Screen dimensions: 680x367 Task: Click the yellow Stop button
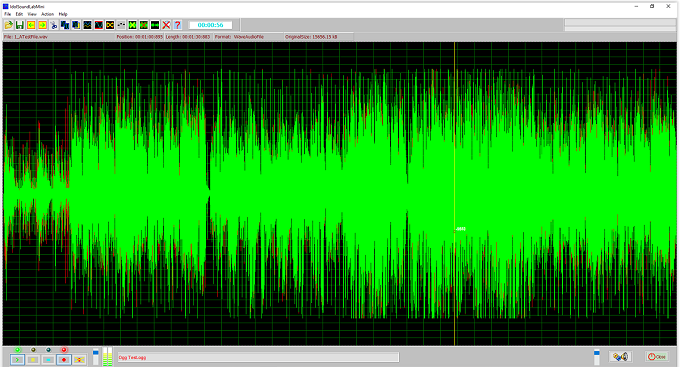click(33, 360)
